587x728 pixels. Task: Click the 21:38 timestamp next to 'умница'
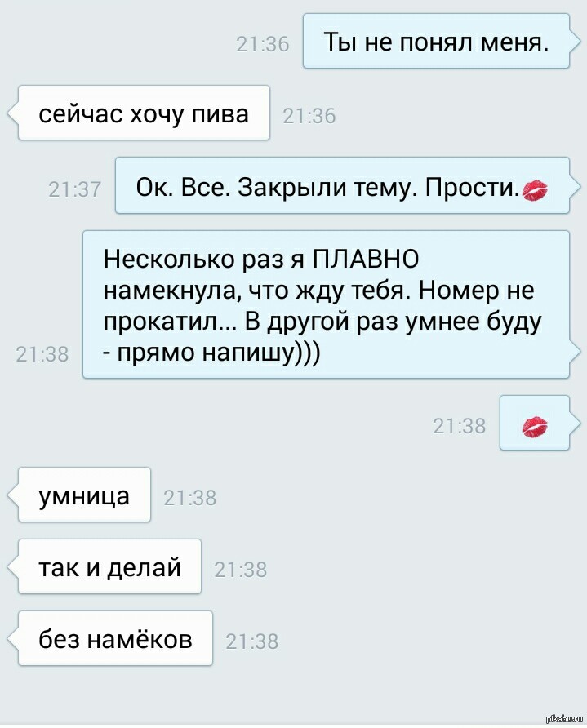click(190, 498)
